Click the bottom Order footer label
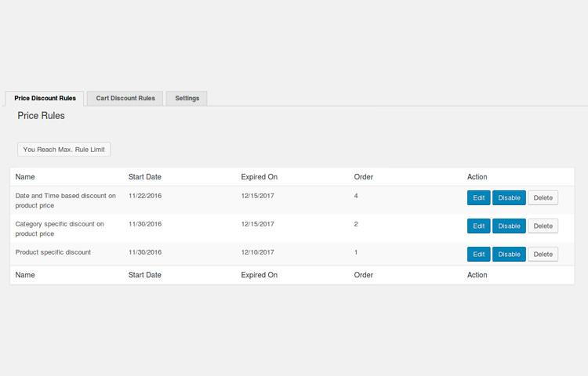Screen dimensions: 588x376 tap(363, 275)
